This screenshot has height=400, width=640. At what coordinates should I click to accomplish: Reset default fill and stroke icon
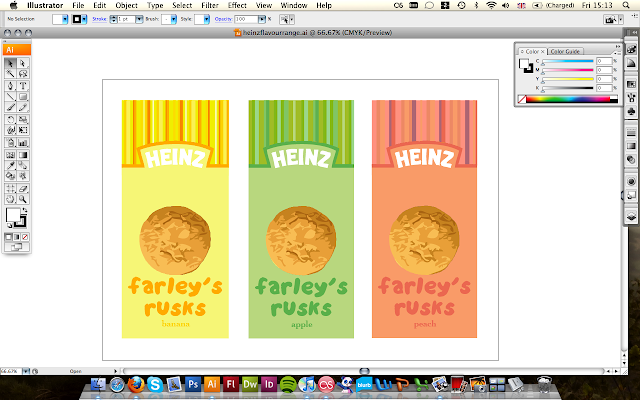click(9, 225)
